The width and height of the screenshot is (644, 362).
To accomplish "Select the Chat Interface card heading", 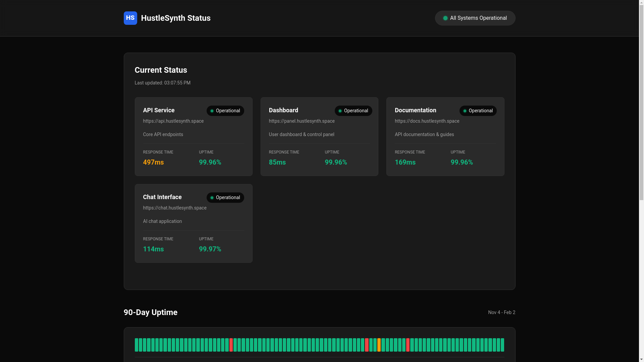I will (x=162, y=197).
